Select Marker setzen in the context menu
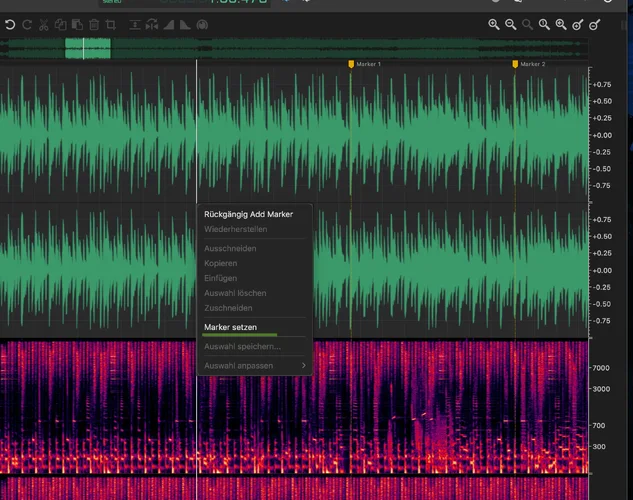The image size is (633, 500). pos(230,327)
